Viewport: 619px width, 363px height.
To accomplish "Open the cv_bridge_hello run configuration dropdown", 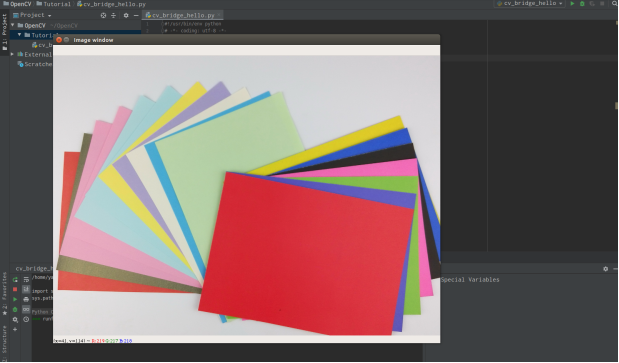I will (x=529, y=4).
